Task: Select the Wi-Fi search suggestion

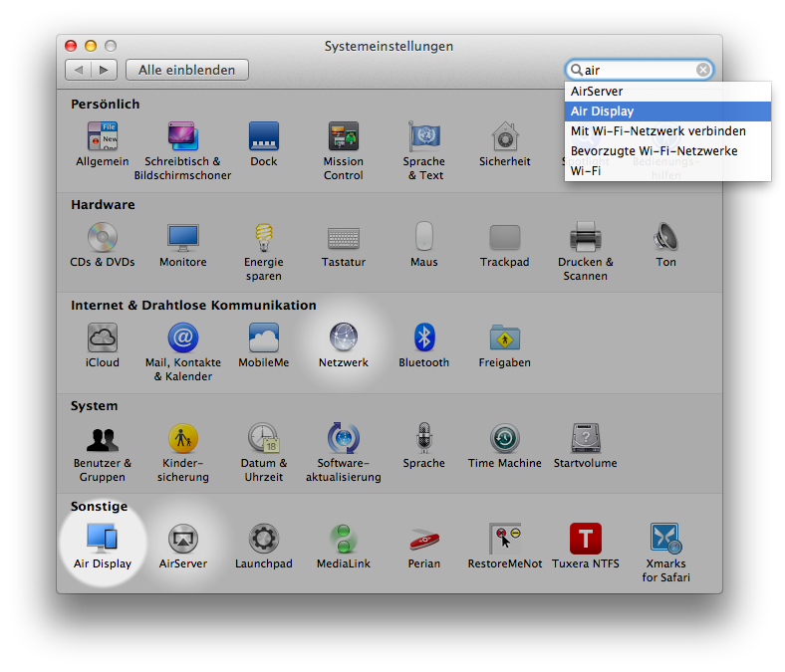Action: pos(667,171)
